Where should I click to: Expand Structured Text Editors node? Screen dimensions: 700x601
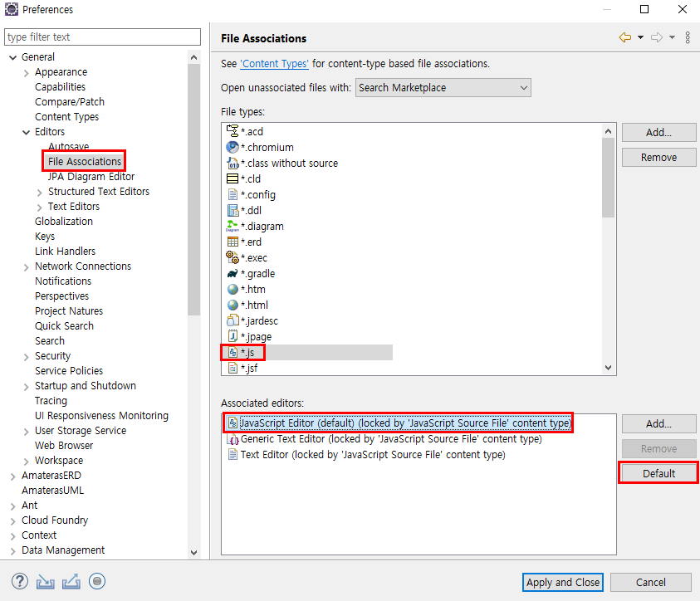click(40, 192)
